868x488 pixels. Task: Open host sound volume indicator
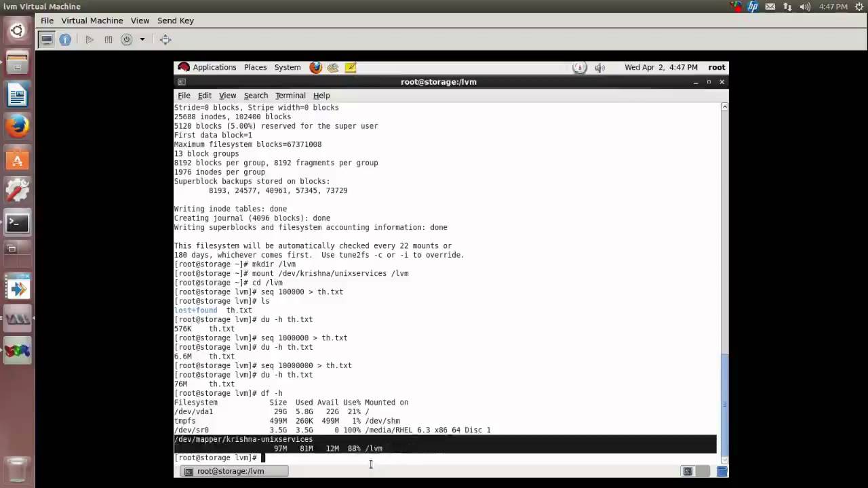point(805,7)
